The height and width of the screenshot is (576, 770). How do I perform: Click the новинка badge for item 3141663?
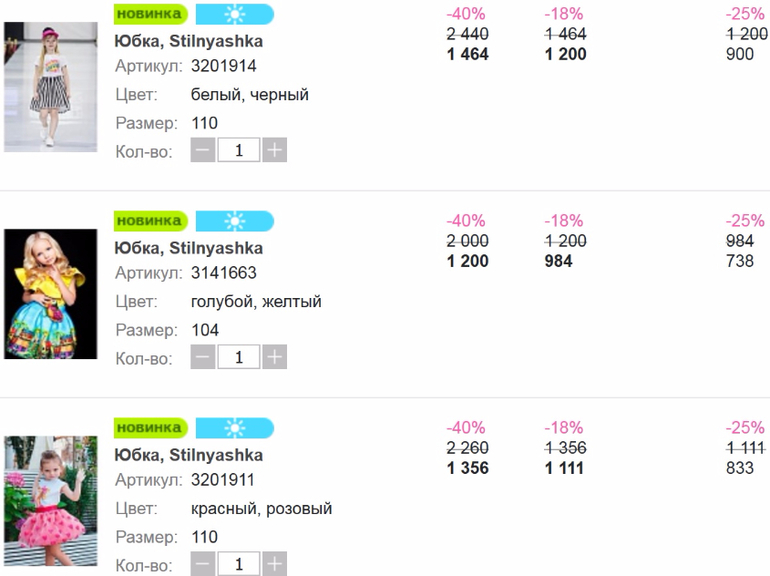(x=150, y=221)
